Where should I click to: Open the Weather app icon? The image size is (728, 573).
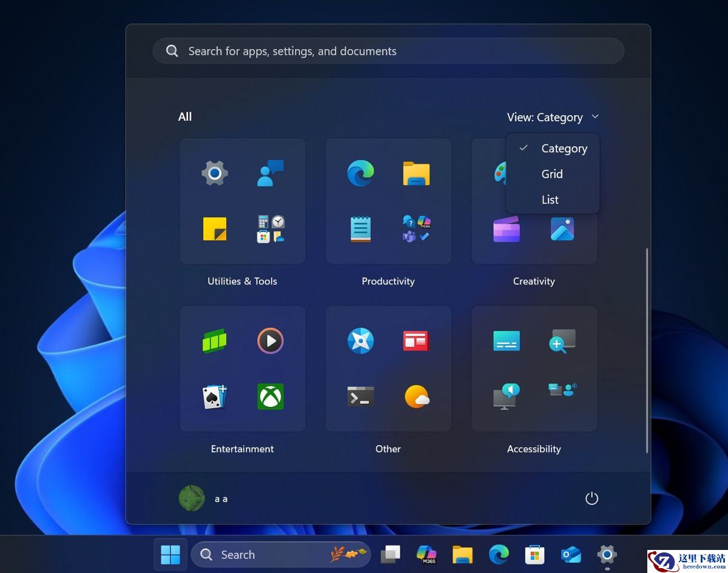417,397
